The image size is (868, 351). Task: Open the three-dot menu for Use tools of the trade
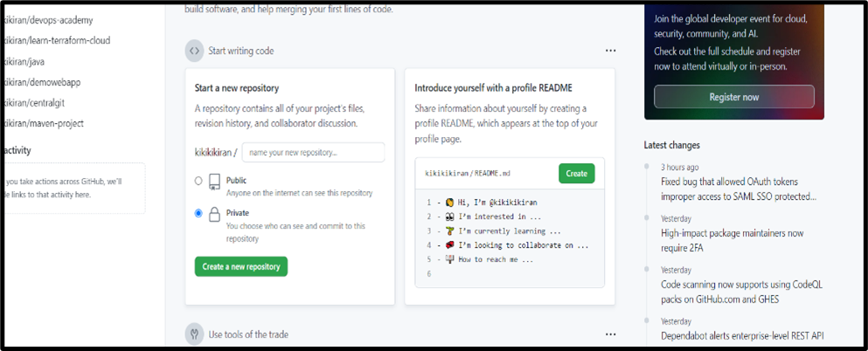(610, 334)
